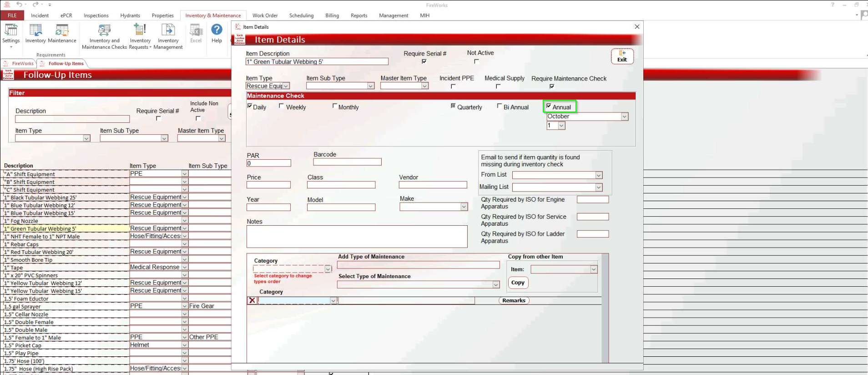Click the Exit button
868x375 pixels.
622,56
